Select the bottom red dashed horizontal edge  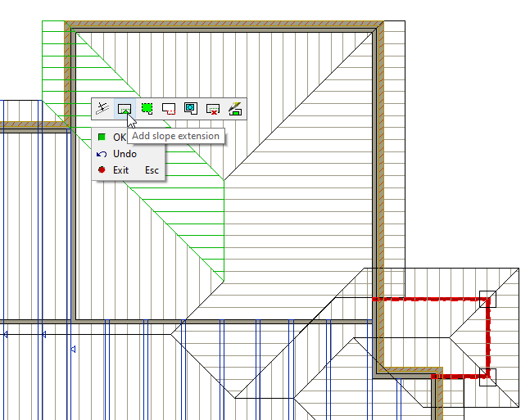[x=460, y=377]
